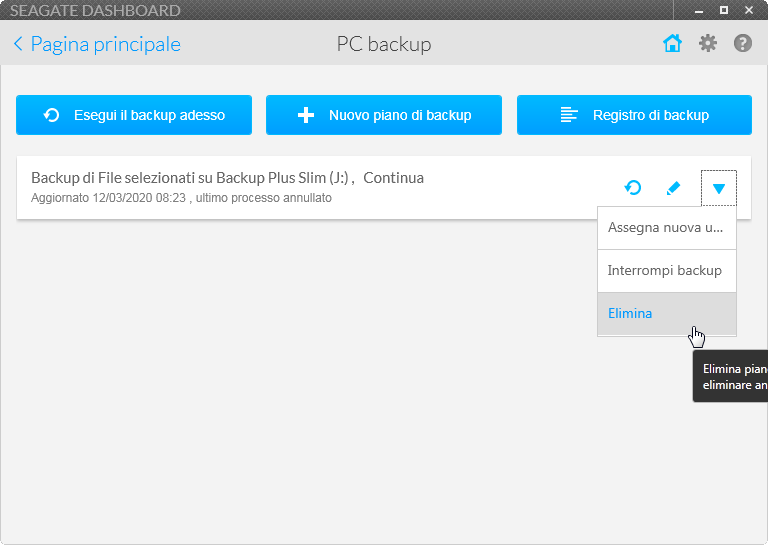Collapse the backup plan options dropdown arrow
The image size is (768, 545).
click(719, 188)
